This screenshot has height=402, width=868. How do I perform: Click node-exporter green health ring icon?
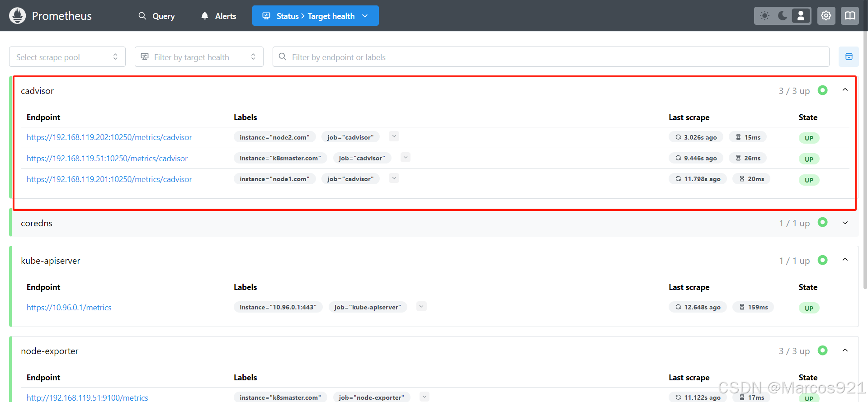823,351
